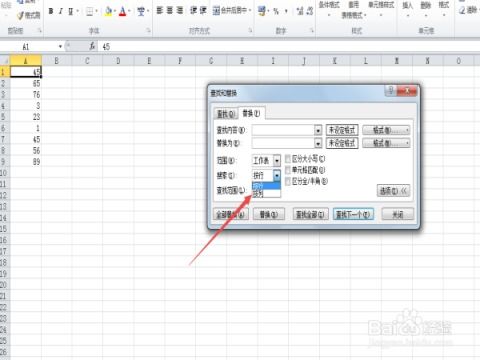Apply the red font color

click(x=123, y=12)
